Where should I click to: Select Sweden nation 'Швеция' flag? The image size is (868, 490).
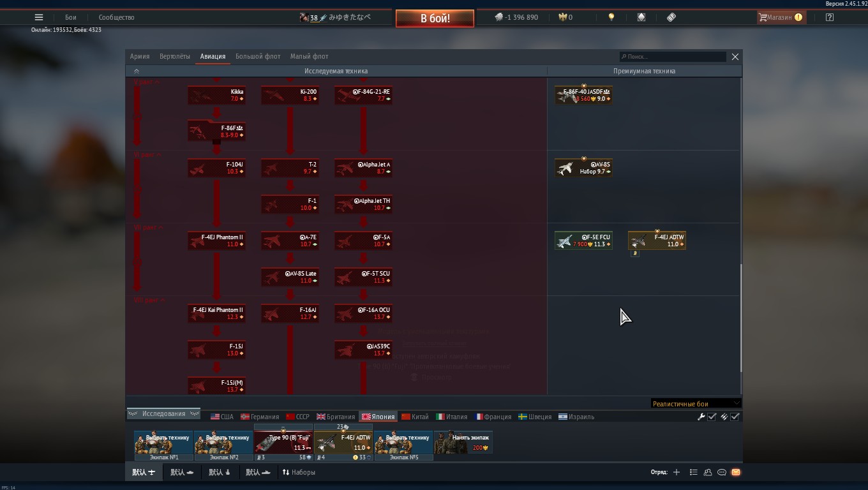pos(535,417)
